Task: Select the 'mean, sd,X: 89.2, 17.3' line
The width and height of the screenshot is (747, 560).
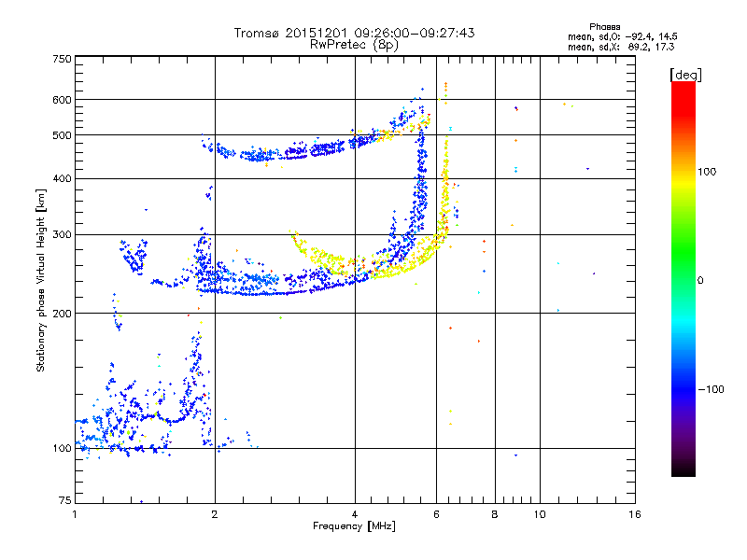Action: click(621, 47)
